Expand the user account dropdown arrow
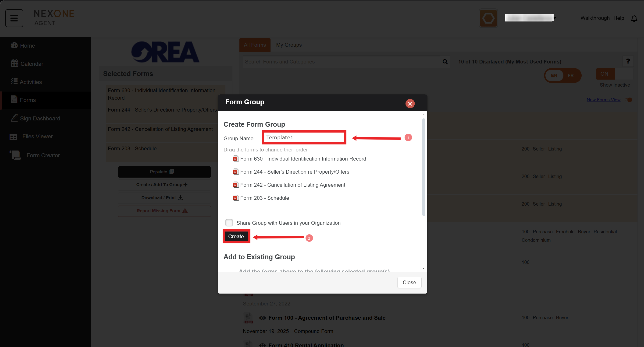This screenshot has height=347, width=644. click(x=555, y=18)
